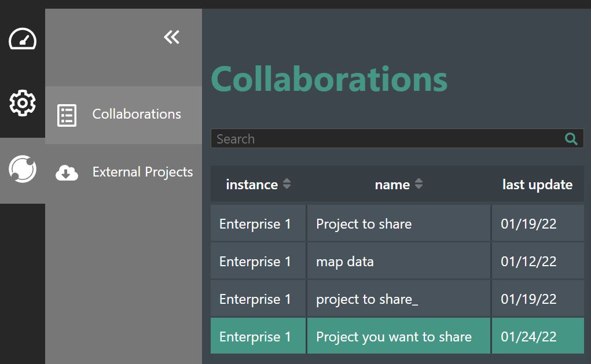Sort table by instance column arrows
The width and height of the screenshot is (591, 364).
tap(287, 184)
